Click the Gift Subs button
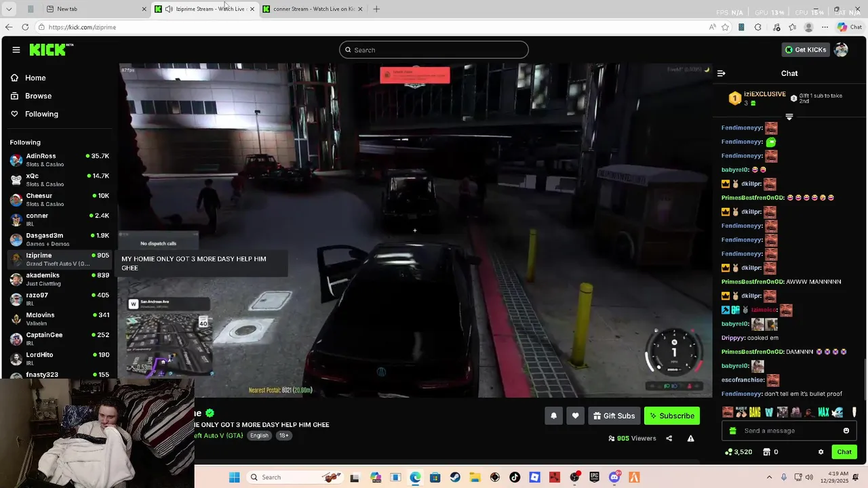The image size is (868, 488). pyautogui.click(x=614, y=415)
